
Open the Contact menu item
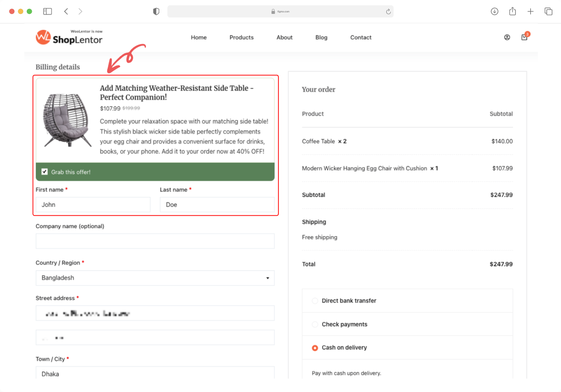click(x=360, y=37)
